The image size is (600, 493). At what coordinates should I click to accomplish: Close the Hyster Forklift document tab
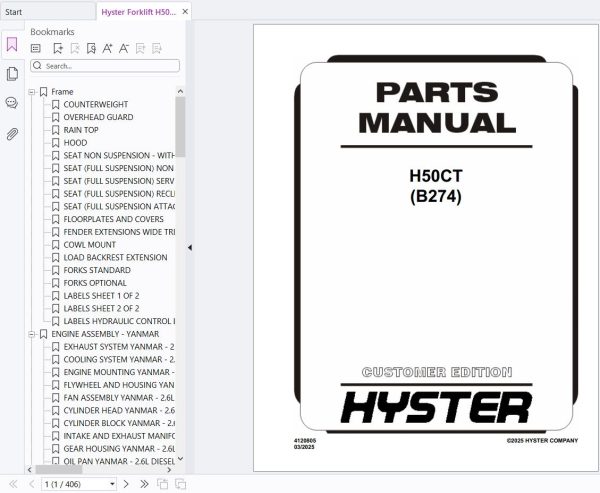click(x=185, y=12)
